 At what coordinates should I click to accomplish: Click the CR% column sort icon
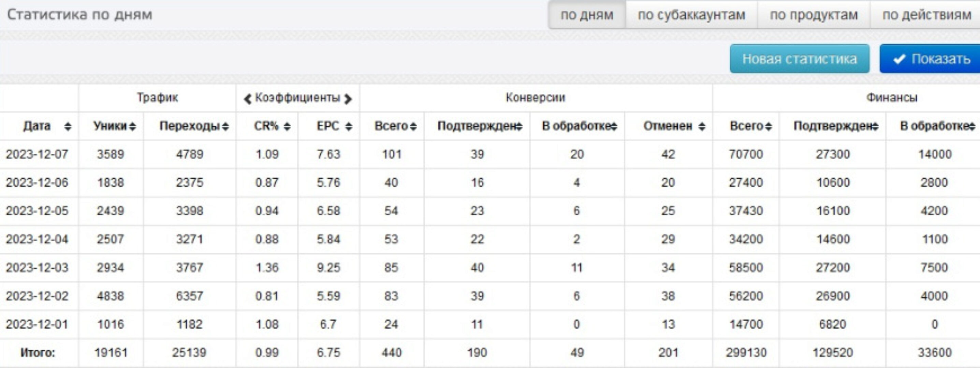click(x=287, y=126)
